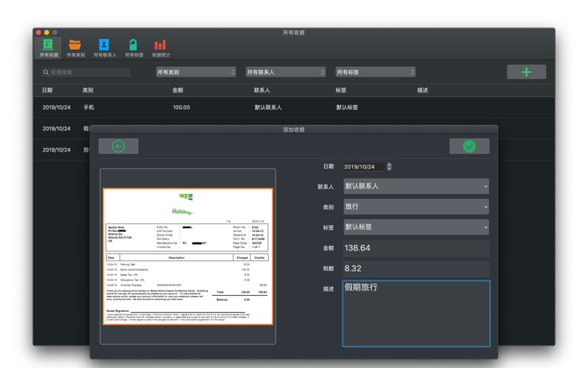Click the date stepper next to 2019/10/24
This screenshot has width=588, height=368.
(x=389, y=167)
